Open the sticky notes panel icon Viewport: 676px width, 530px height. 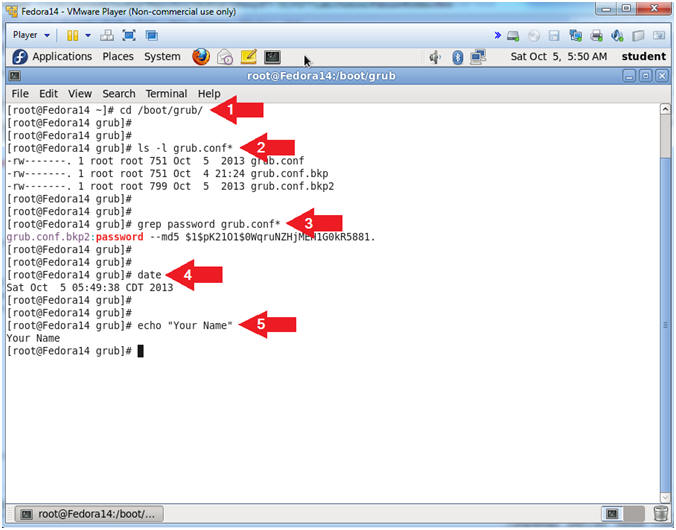(249, 56)
